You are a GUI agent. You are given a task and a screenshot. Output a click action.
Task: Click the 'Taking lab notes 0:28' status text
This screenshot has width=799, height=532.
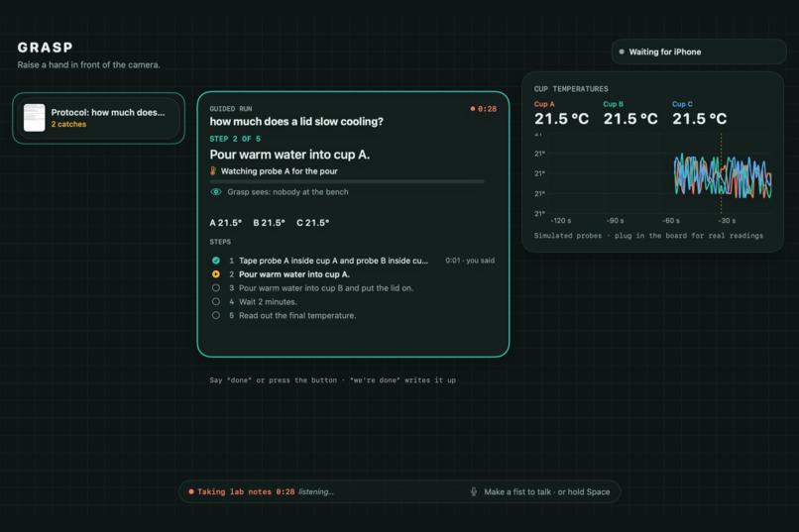(x=246, y=491)
